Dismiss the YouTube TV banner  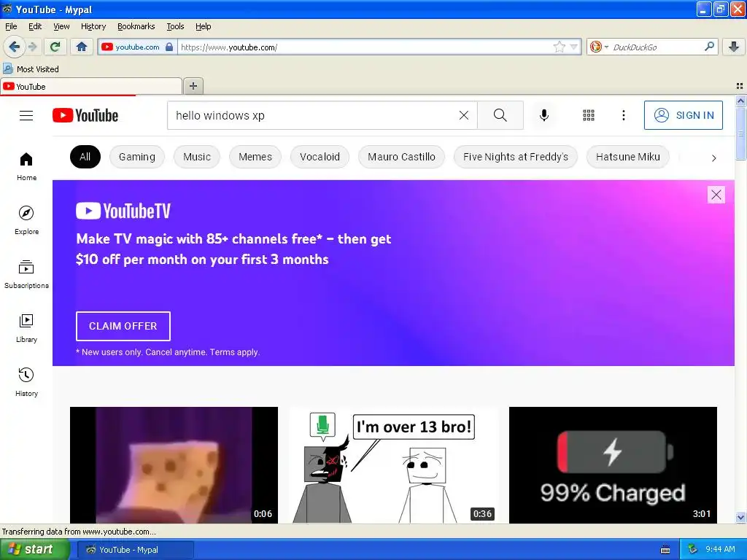pyautogui.click(x=716, y=195)
